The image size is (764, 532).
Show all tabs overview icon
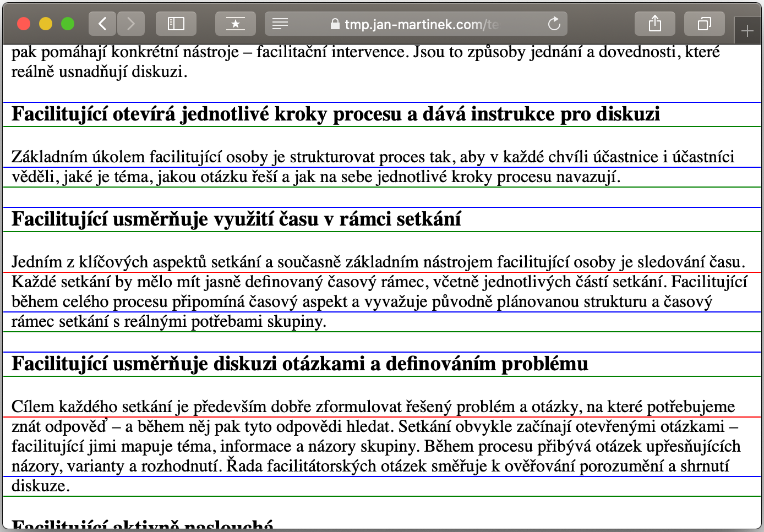704,24
